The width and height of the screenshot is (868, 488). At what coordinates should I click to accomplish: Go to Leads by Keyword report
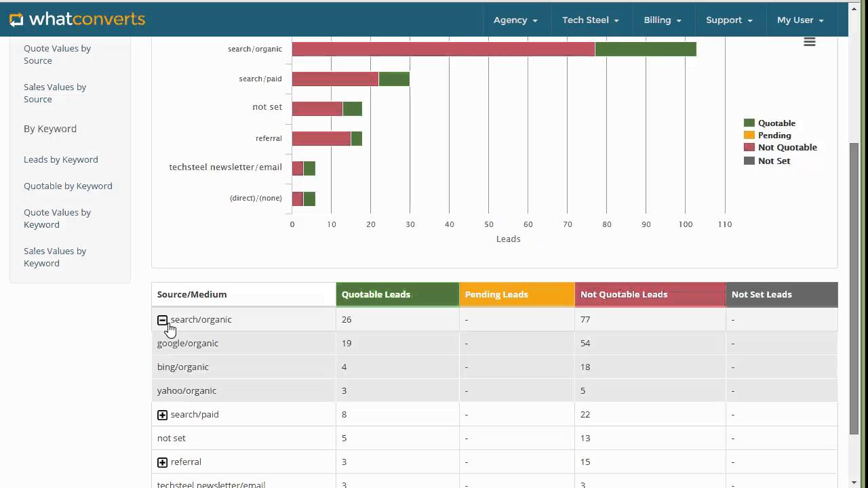pos(61,160)
